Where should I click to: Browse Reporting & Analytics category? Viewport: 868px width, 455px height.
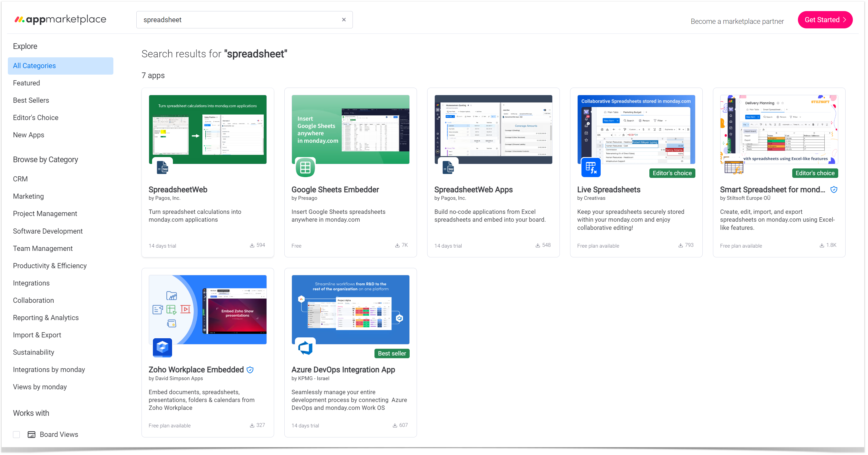click(x=46, y=318)
